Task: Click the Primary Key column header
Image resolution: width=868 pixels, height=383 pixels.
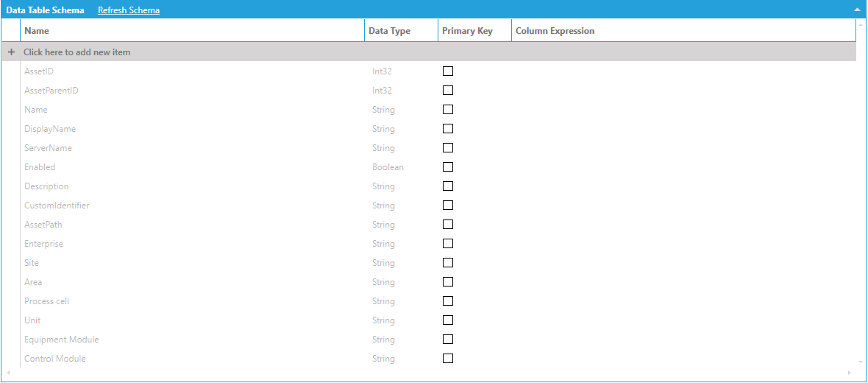Action: 467,31
